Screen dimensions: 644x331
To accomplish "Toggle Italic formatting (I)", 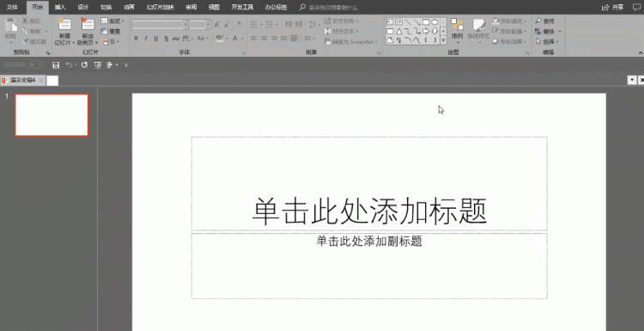I will (x=146, y=39).
